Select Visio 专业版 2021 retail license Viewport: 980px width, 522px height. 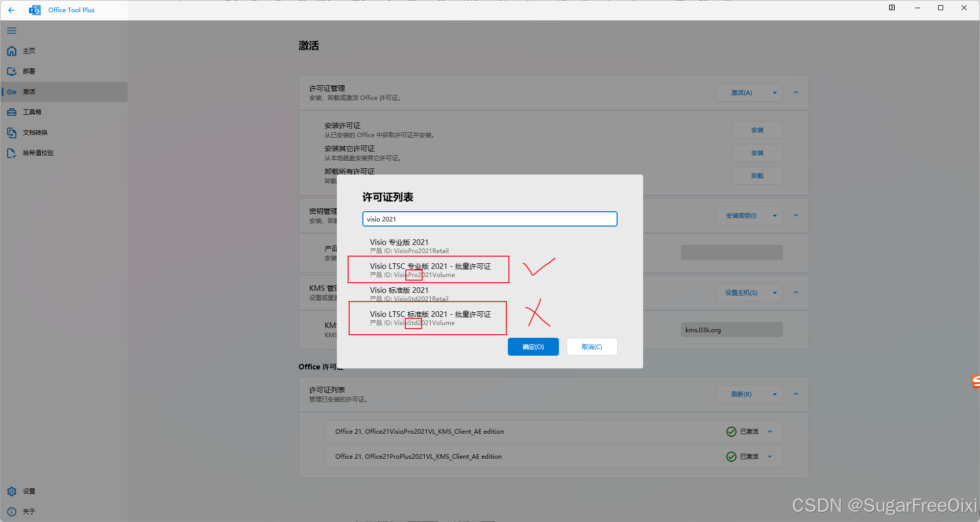pos(490,246)
